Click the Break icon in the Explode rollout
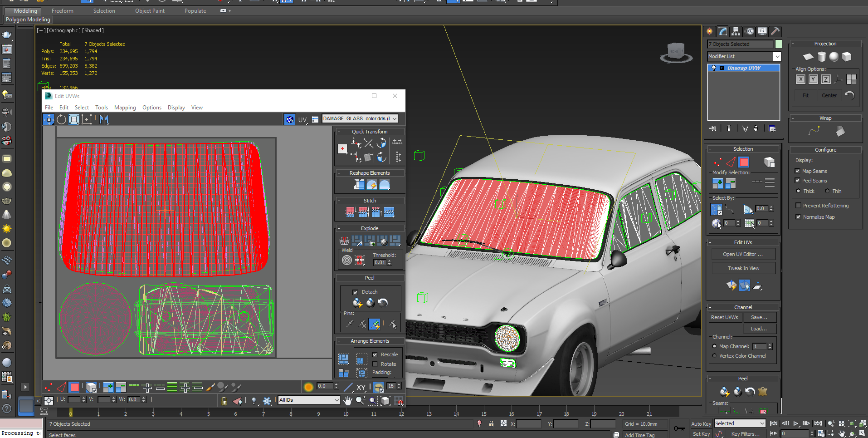Image resolution: width=868 pixels, height=438 pixels. click(345, 240)
